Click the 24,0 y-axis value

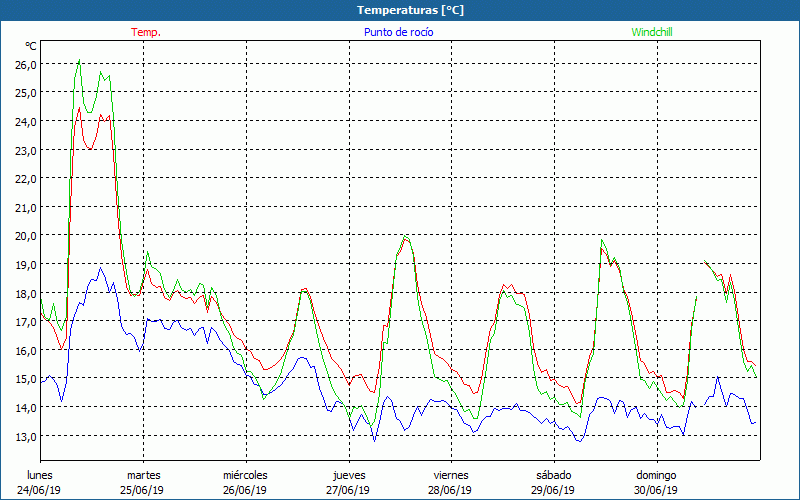(x=26, y=121)
